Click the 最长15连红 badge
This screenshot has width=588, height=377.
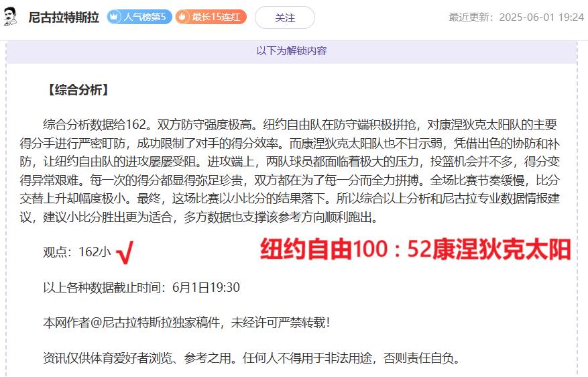211,17
